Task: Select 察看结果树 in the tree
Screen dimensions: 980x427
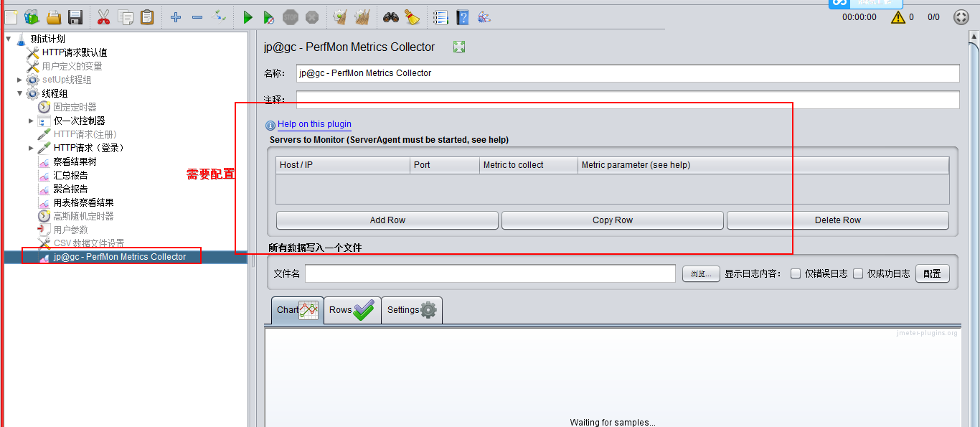Action: (x=75, y=161)
